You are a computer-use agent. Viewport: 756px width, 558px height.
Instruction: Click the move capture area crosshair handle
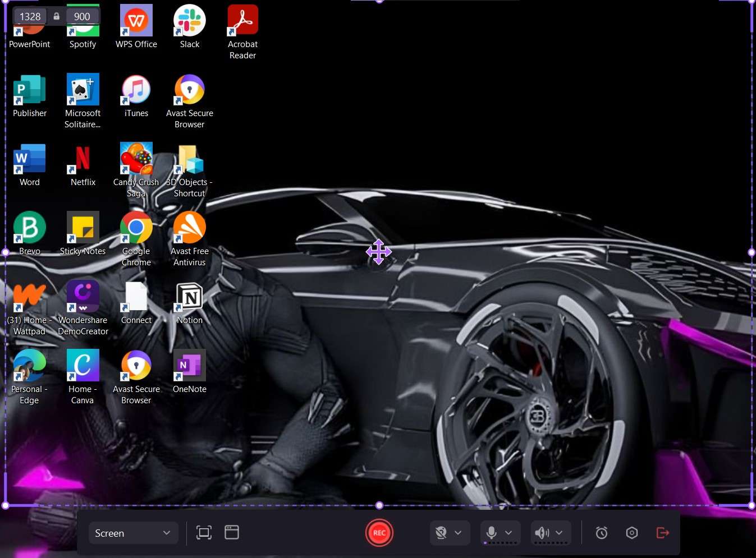coord(379,252)
